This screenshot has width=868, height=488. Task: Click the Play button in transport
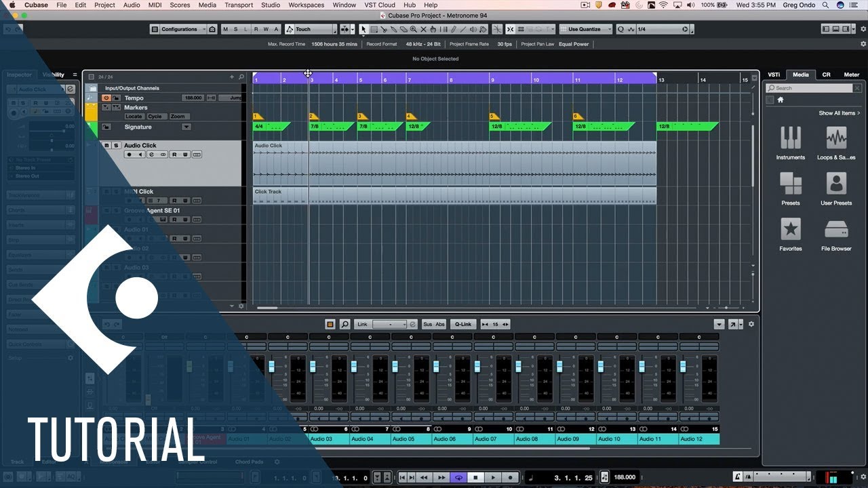pos(493,477)
